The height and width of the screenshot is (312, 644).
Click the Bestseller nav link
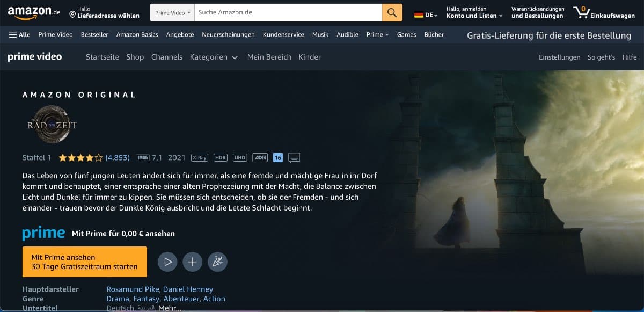click(94, 34)
